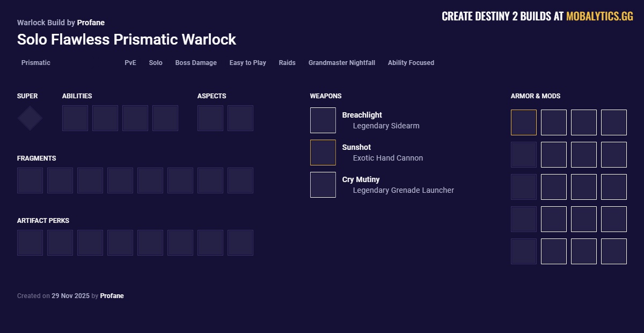Click the first Abilities slot
Viewport: 644px width, 333px height.
point(75,118)
